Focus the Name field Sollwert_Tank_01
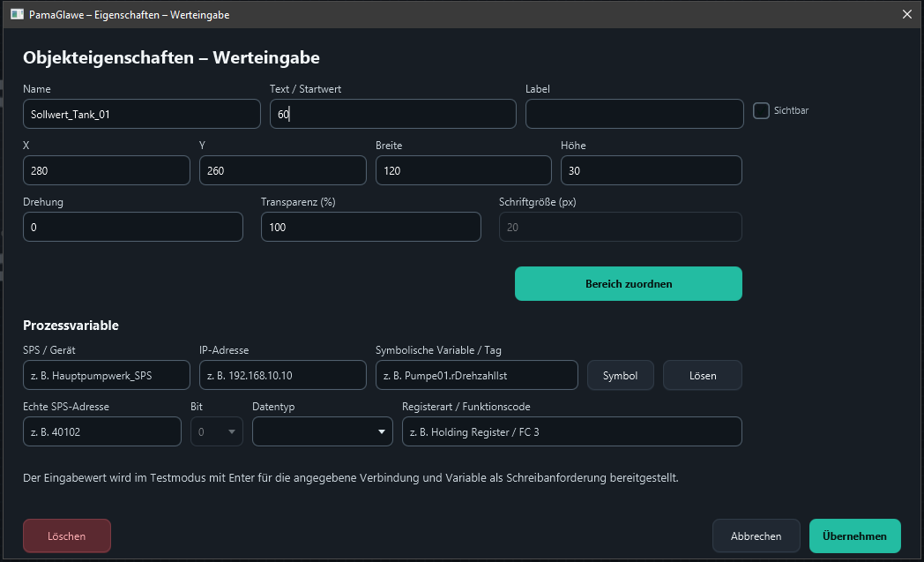 [x=141, y=114]
